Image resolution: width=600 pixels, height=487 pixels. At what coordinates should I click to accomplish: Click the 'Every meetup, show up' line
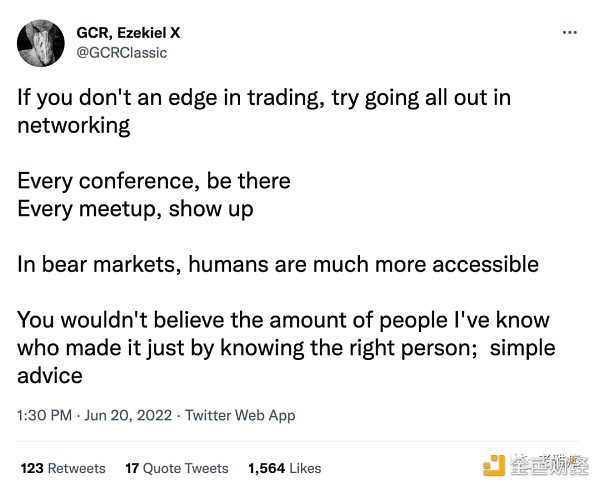(x=135, y=209)
